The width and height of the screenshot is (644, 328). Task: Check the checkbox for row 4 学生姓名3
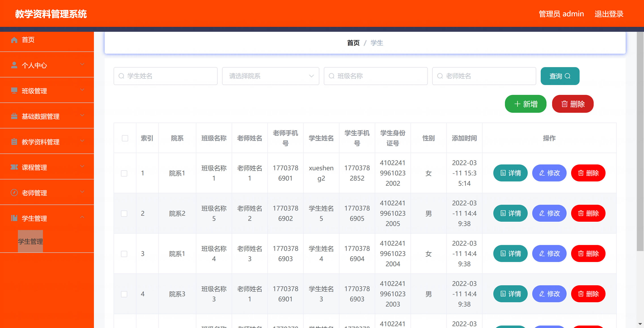pyautogui.click(x=124, y=294)
